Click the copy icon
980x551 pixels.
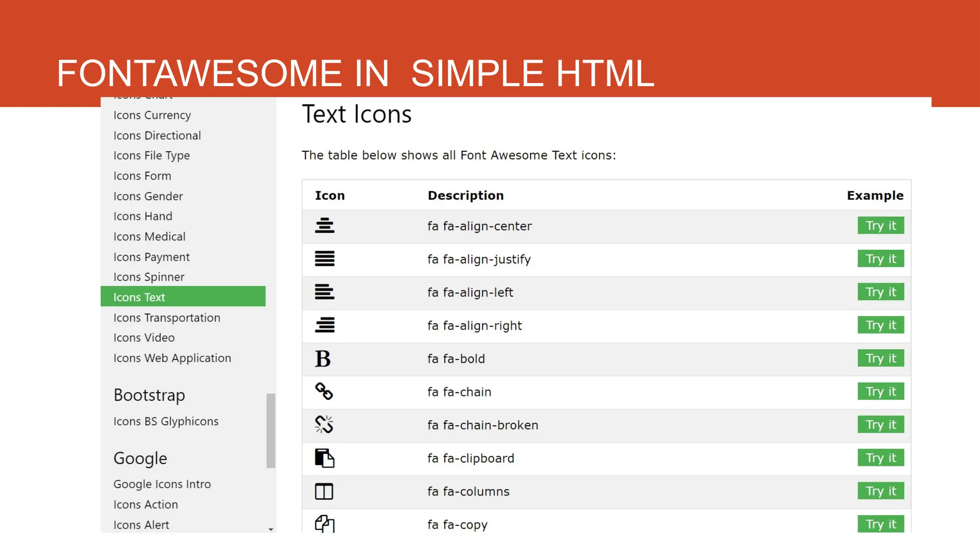[x=324, y=524]
